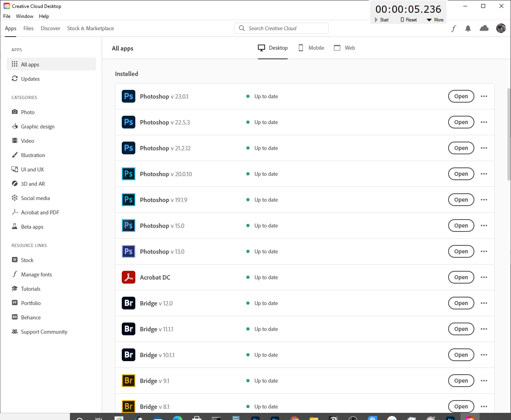Select the Acrobat and PDF category
This screenshot has width=511, height=420.
[x=51, y=212]
